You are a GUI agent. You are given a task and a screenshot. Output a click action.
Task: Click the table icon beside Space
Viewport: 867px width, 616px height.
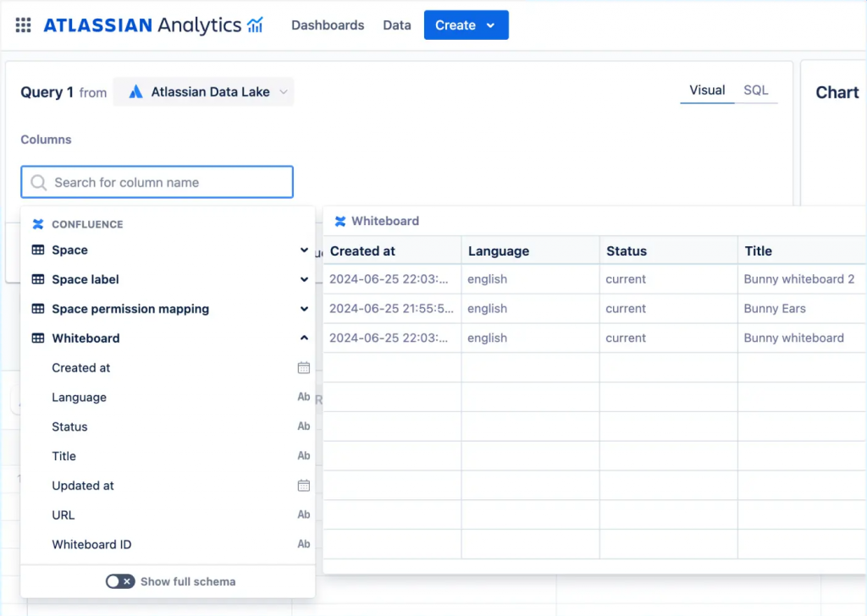tap(37, 250)
